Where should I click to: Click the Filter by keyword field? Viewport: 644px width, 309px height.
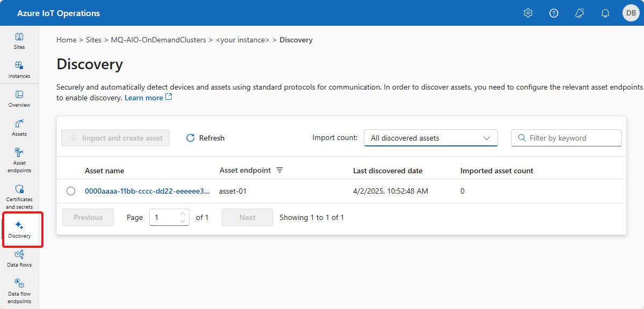566,138
